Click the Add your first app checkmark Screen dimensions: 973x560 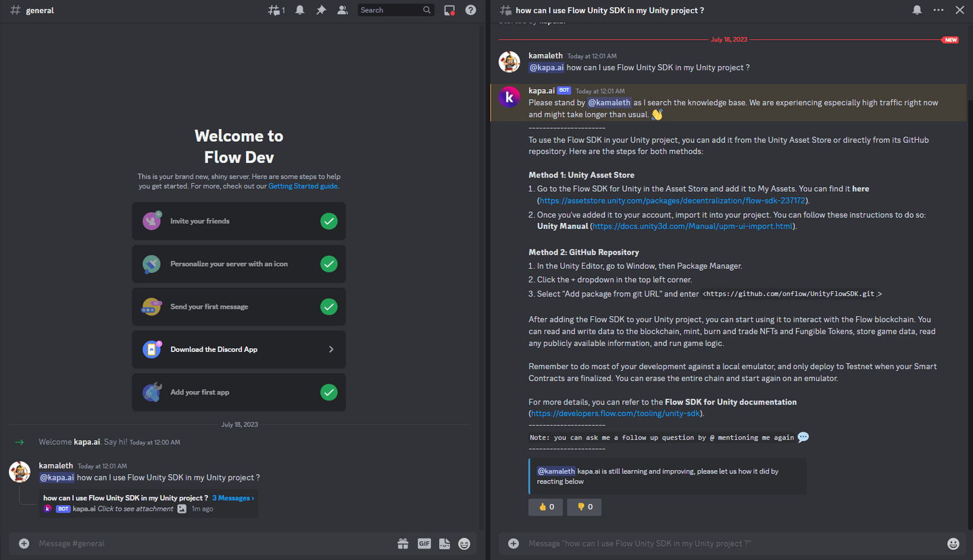point(329,392)
